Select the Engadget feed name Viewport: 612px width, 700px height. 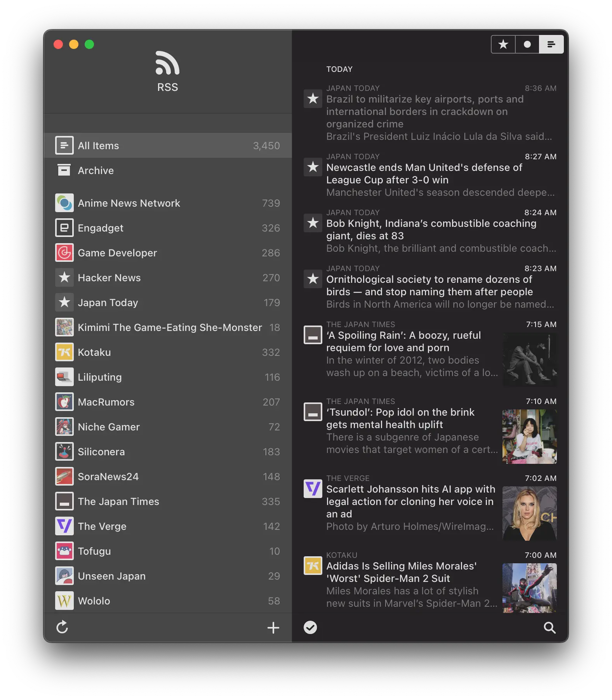click(x=101, y=228)
